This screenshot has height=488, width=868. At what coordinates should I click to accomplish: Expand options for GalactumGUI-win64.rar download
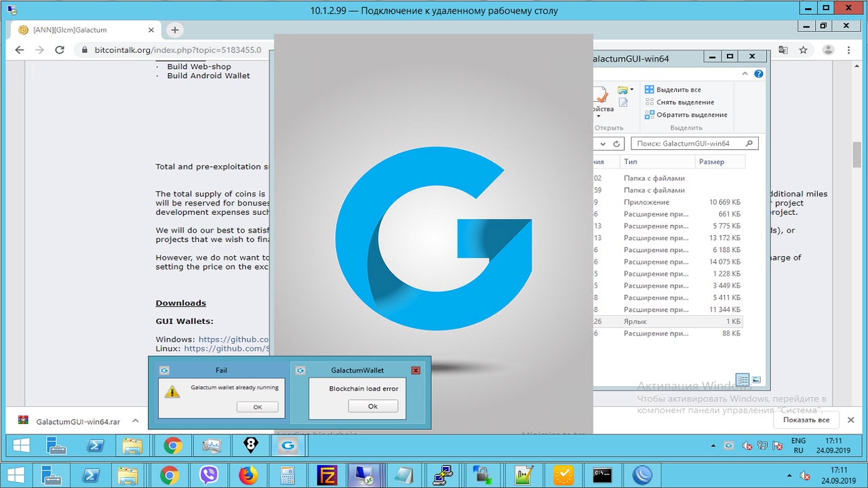135,421
